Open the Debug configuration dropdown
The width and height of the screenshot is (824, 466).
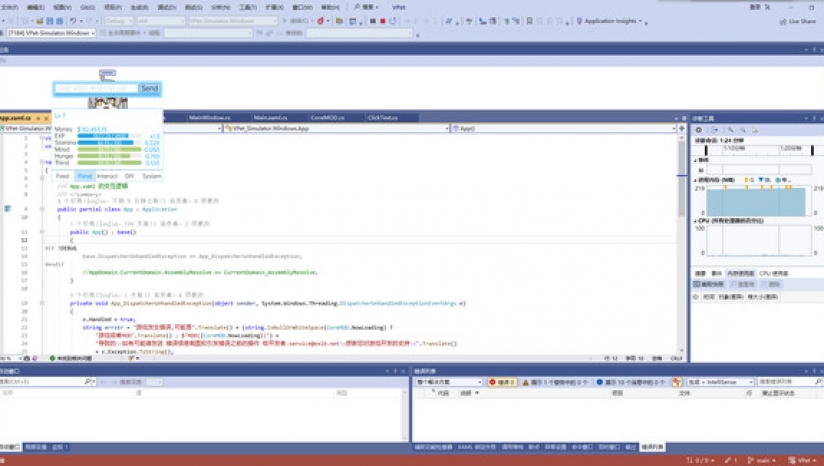(x=118, y=20)
